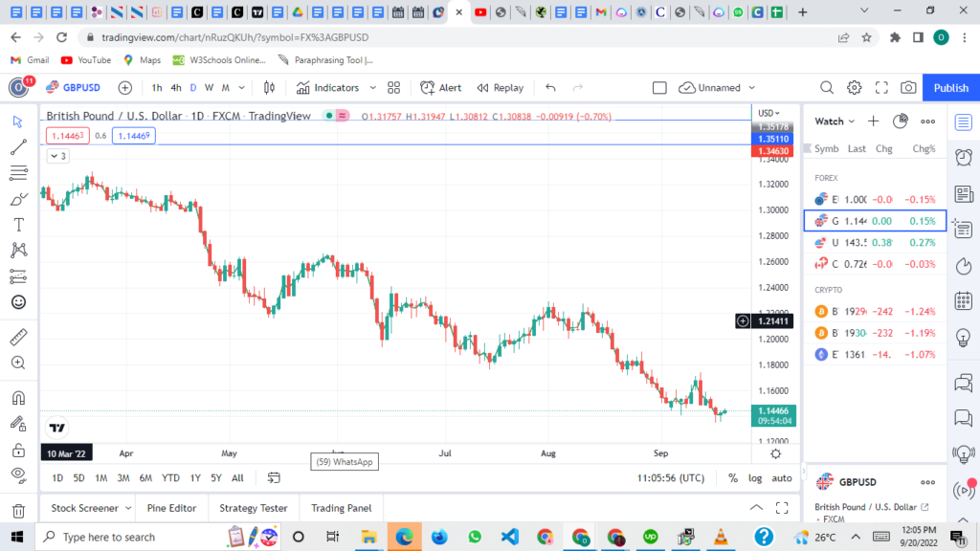Expand the bottom panel with up chevron
Viewport: 980px width, 551px height.
(x=756, y=508)
